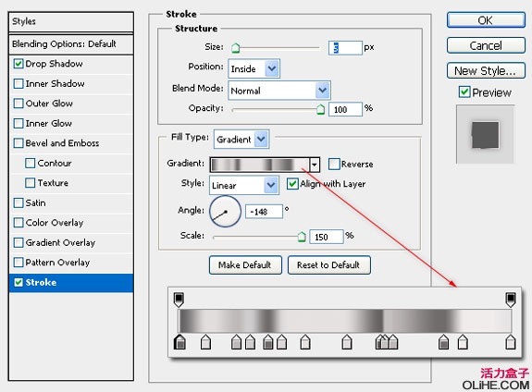This screenshot has height=392, width=532.
Task: Click the Make Default button
Action: pyautogui.click(x=245, y=264)
